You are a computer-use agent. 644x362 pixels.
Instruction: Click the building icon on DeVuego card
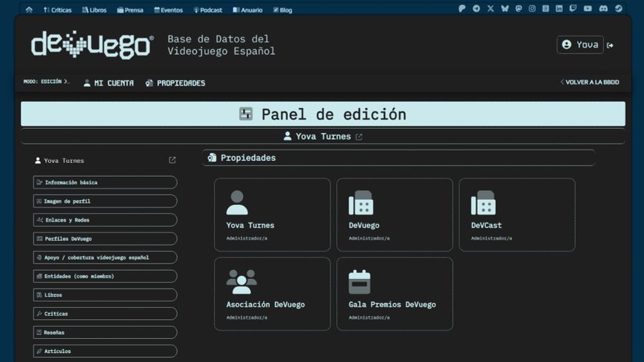click(361, 202)
